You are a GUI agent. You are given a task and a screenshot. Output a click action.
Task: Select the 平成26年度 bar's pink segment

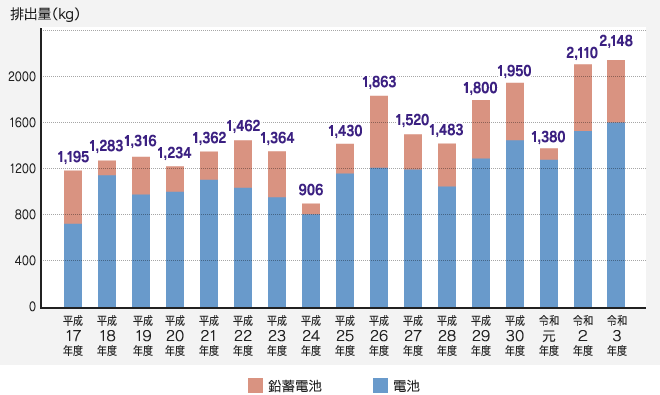[379, 132]
